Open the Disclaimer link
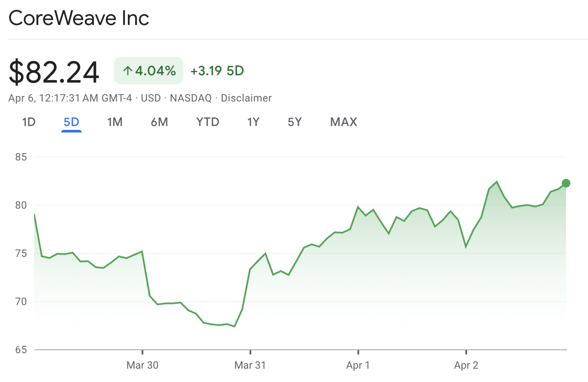Viewport: 588px width, 382px height. (246, 98)
